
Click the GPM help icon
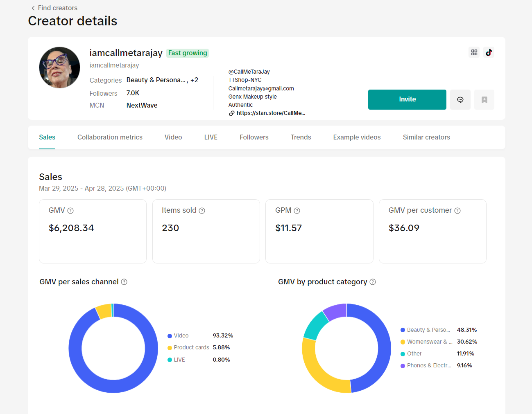(x=297, y=211)
